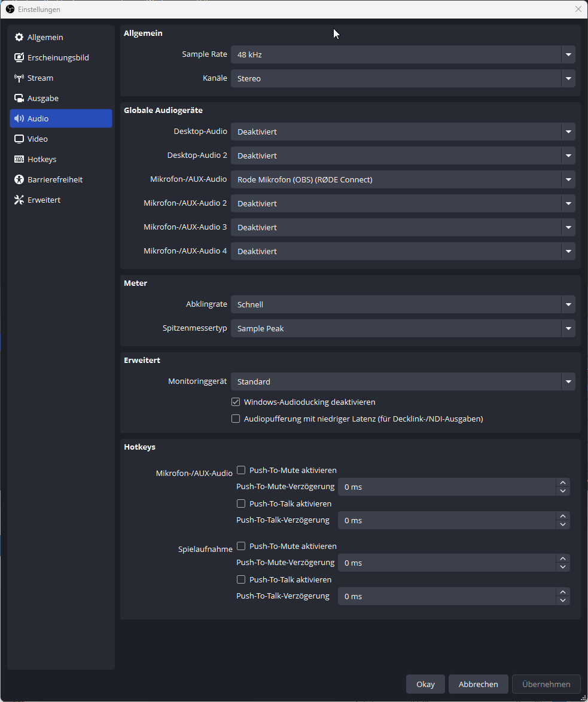
Task: Click the Barrierefreiheit accessibility icon
Action: pyautogui.click(x=19, y=180)
